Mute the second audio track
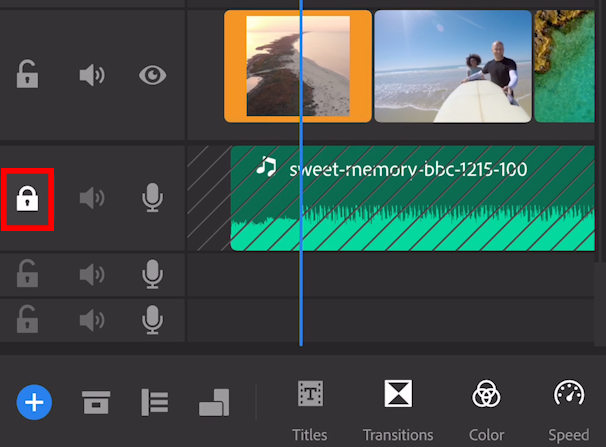Viewport: 606px width, 447px height. (92, 274)
